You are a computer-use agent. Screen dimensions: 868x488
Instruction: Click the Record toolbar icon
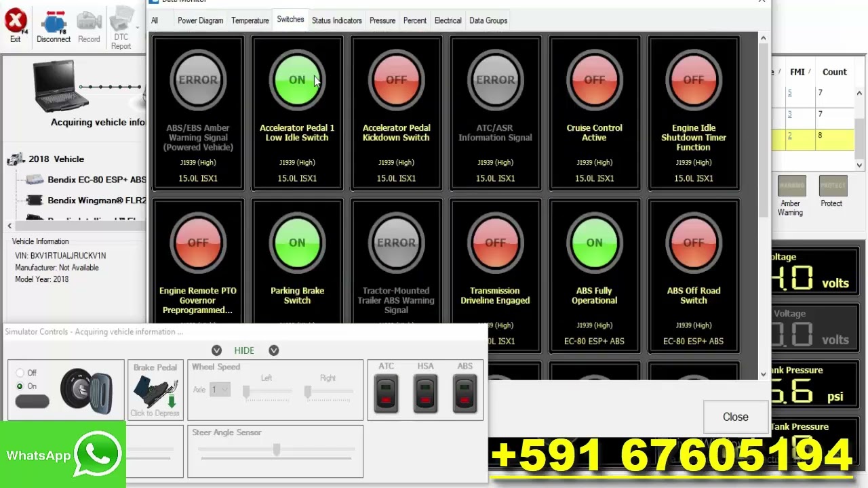[89, 26]
